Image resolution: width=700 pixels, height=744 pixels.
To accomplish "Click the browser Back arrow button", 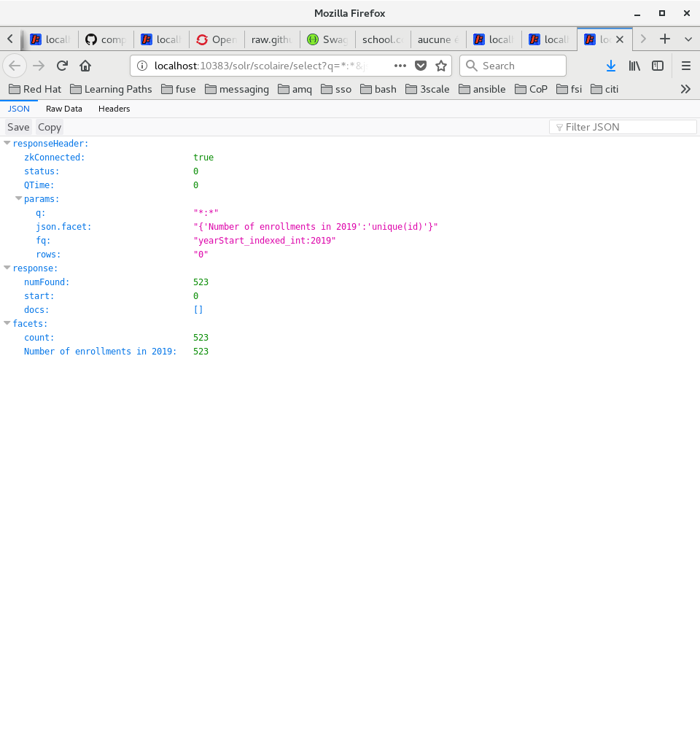I will 15,66.
